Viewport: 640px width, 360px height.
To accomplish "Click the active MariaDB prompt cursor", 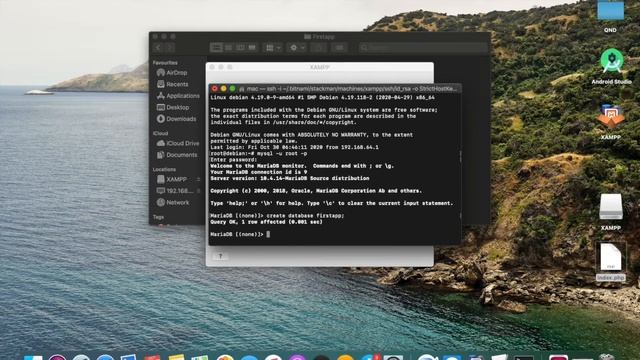I will [268, 234].
